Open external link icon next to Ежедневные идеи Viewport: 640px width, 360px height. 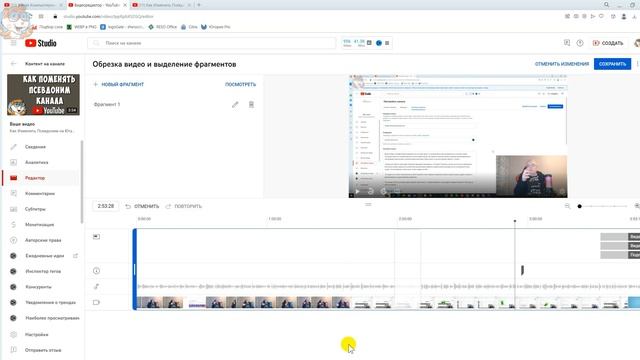pos(76,256)
